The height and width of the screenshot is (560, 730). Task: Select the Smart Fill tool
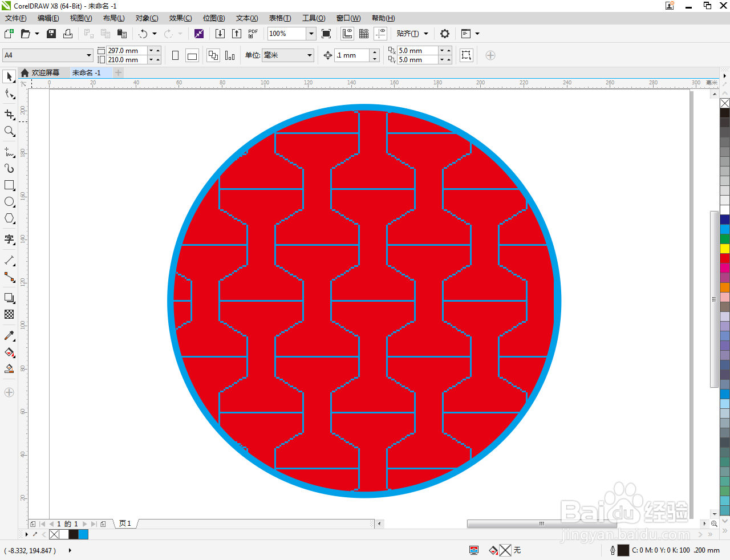pos(9,369)
